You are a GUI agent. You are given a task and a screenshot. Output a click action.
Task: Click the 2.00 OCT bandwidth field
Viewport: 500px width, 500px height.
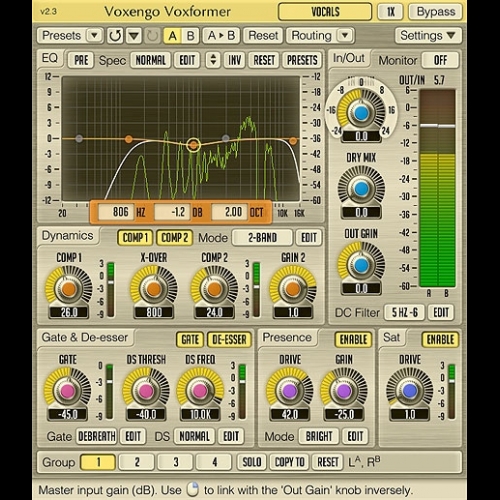[230, 212]
